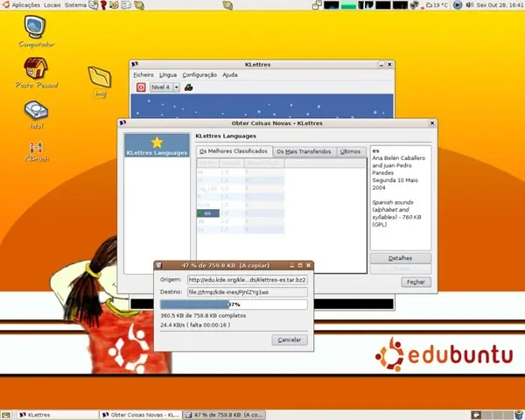Open the Locais panel menu
The image size is (525, 420).
[x=52, y=5]
